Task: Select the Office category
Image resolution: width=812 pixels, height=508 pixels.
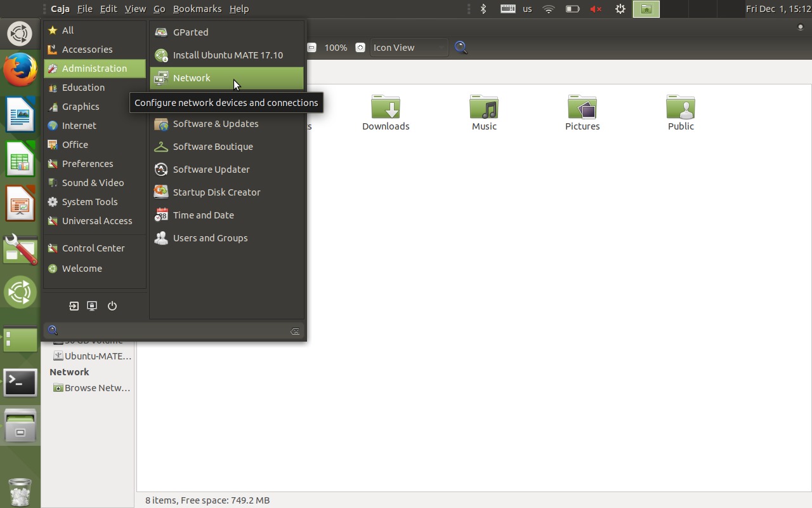Action: point(95,145)
